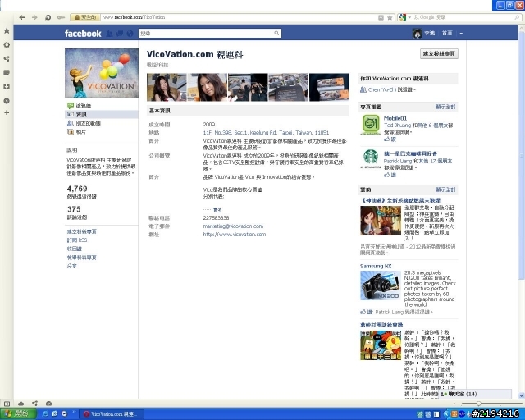
Task: Click subscribe RSS link in left sidebar
Action: 77,240
